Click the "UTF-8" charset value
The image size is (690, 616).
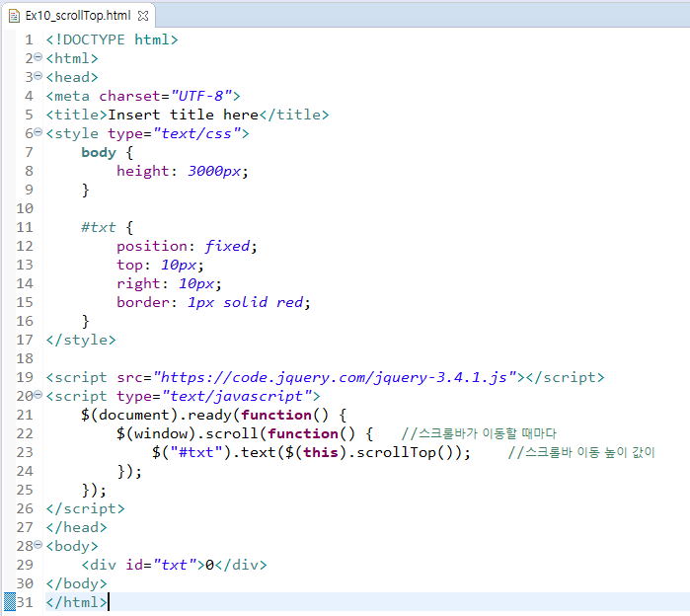pyautogui.click(x=201, y=96)
